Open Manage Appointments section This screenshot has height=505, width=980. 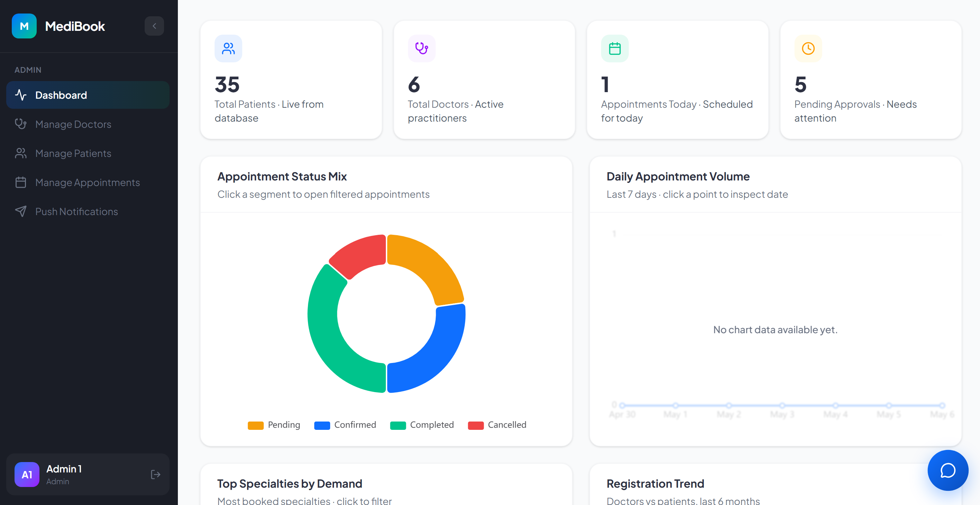[88, 183]
